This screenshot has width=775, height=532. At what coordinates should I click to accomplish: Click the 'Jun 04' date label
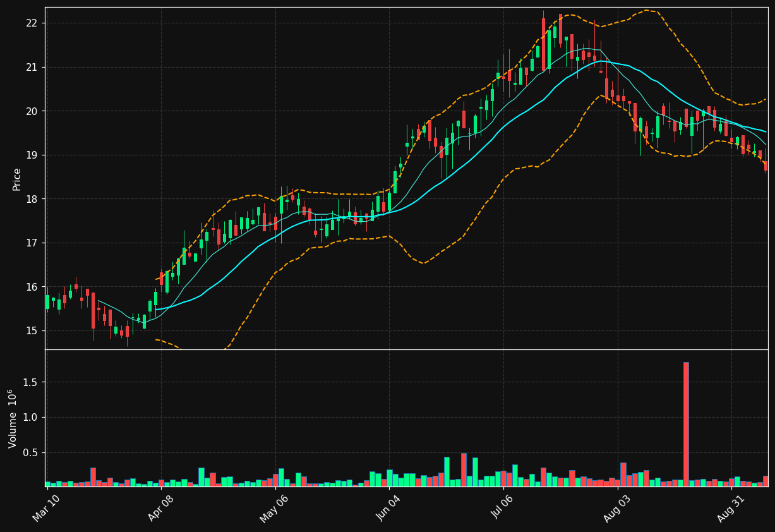pos(388,509)
